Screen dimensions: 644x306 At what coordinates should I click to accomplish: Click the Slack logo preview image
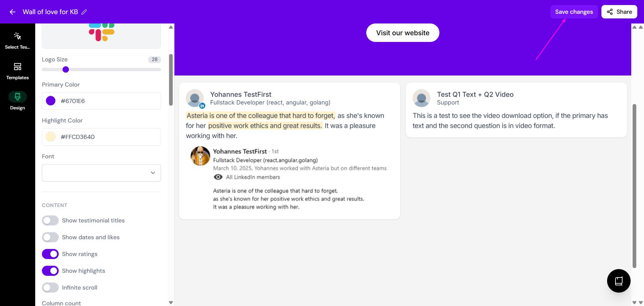(x=102, y=32)
